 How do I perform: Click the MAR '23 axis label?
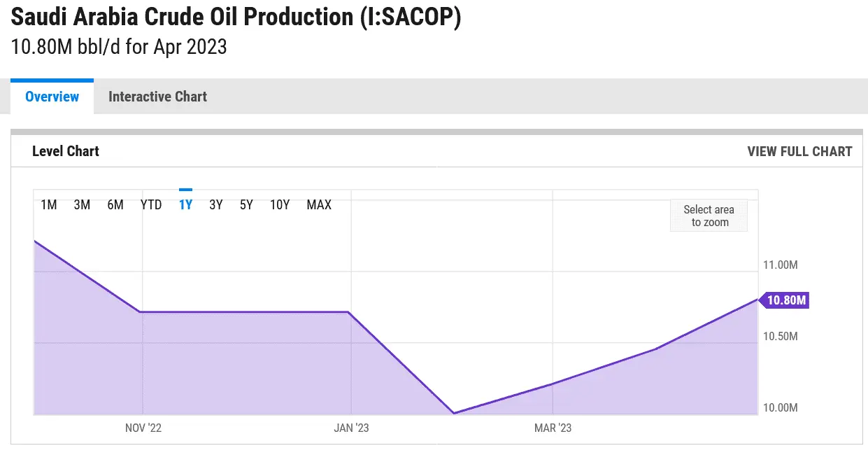[553, 428]
